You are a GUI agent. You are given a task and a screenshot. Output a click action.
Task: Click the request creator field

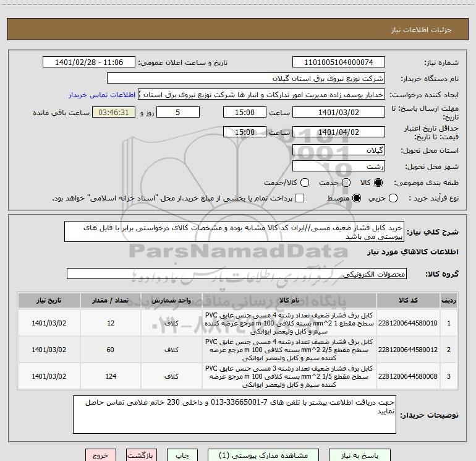261,95
